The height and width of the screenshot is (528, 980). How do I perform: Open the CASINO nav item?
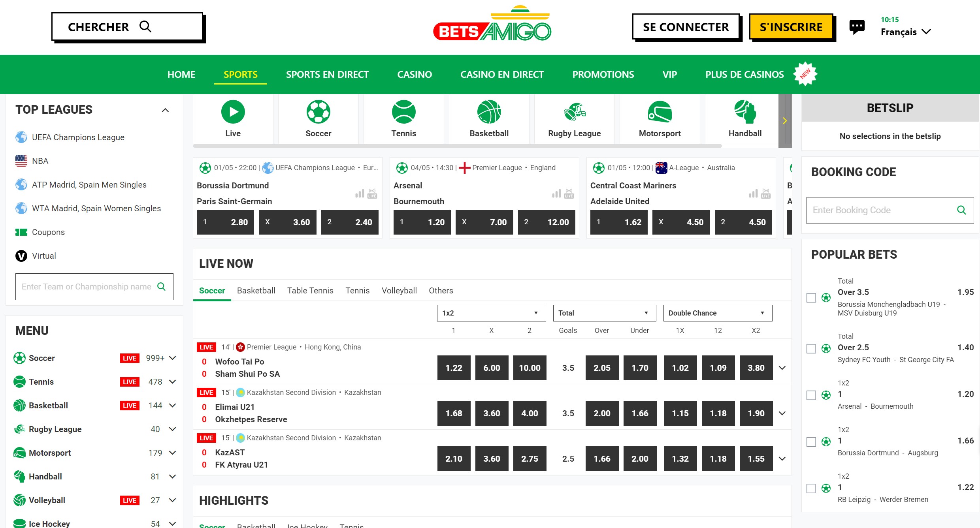click(x=415, y=74)
